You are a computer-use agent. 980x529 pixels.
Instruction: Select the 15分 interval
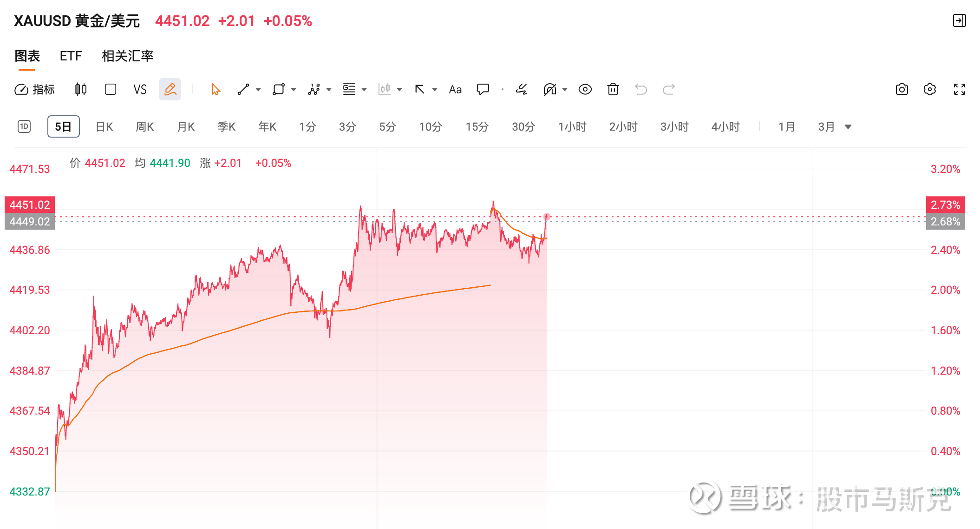(477, 127)
